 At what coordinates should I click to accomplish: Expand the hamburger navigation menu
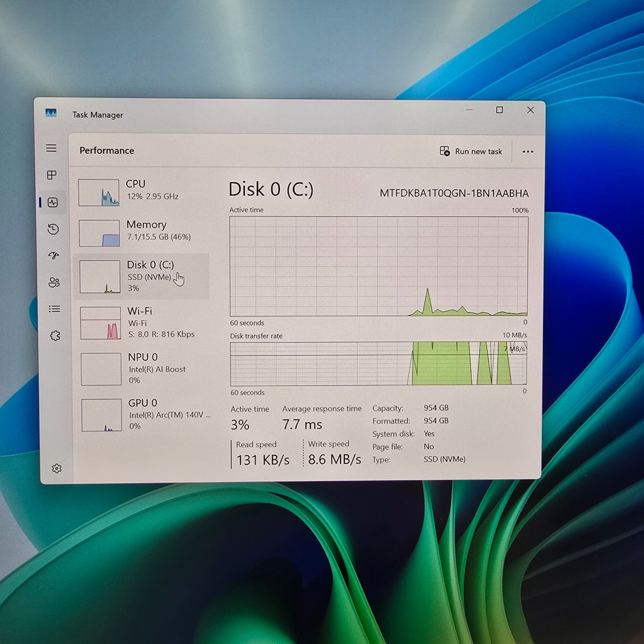pyautogui.click(x=52, y=148)
